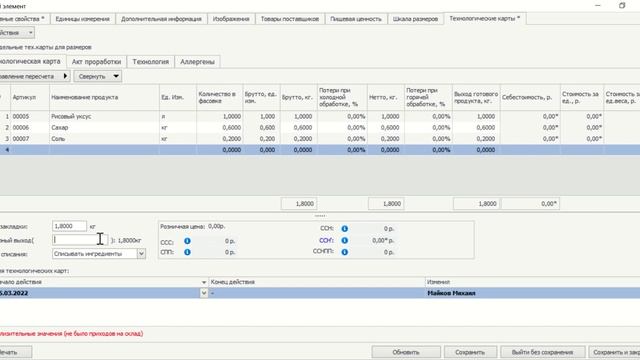The image size is (640, 360).
Task: Click the закладки weight input field 1,8000
Action: pos(69,226)
